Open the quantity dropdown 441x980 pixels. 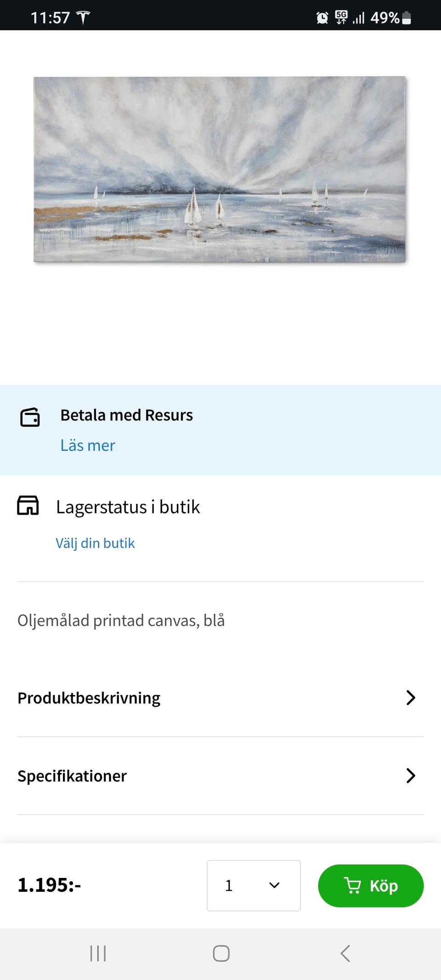tap(254, 885)
